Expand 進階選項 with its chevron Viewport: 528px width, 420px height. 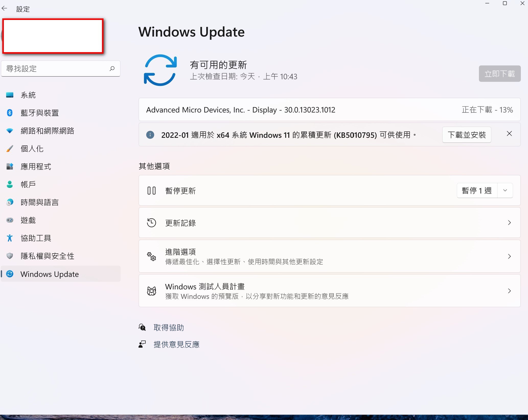tap(509, 256)
